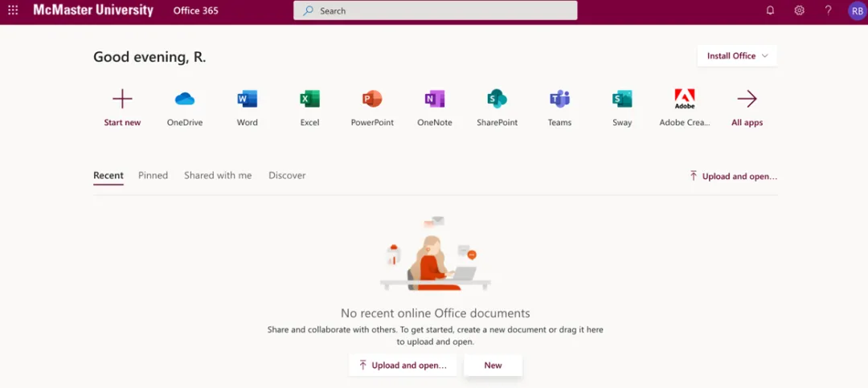This screenshot has width=868, height=388.
Task: Launch Microsoft Teams
Action: coord(559,99)
